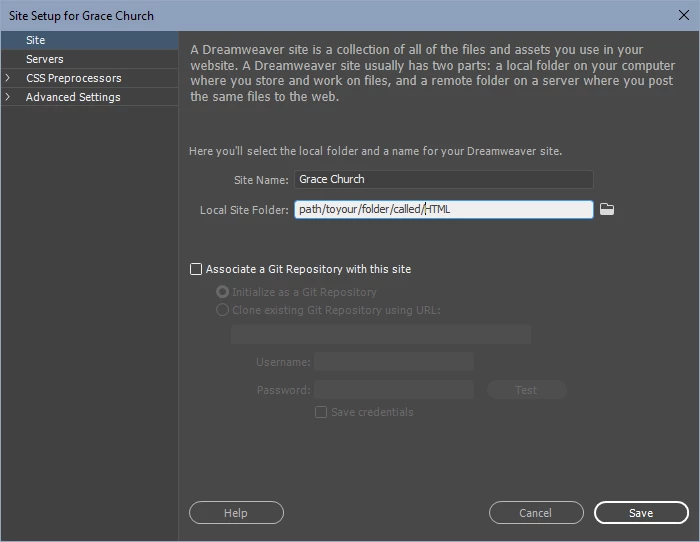Expand Advanced Settings chevron
The width and height of the screenshot is (700, 542).
pos(7,97)
